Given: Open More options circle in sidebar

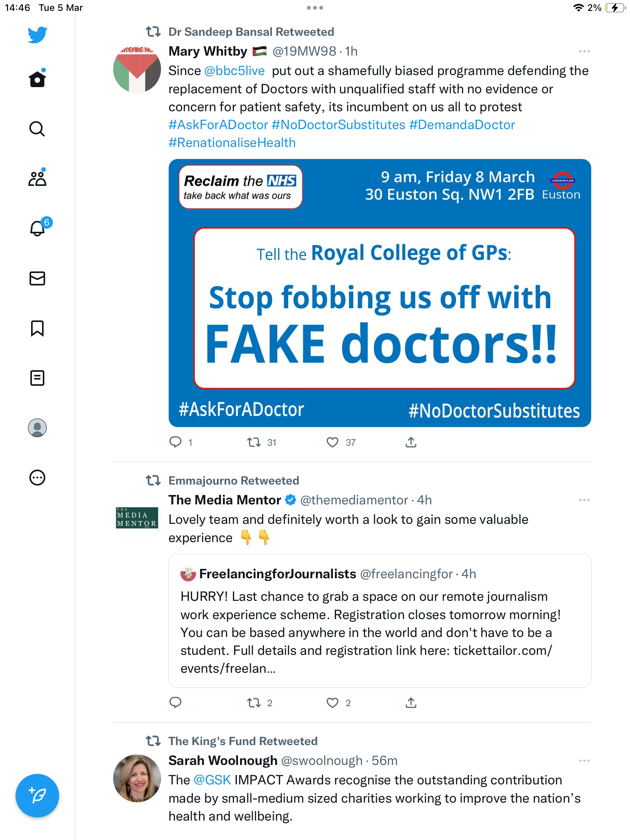Looking at the screenshot, I should pyautogui.click(x=37, y=478).
